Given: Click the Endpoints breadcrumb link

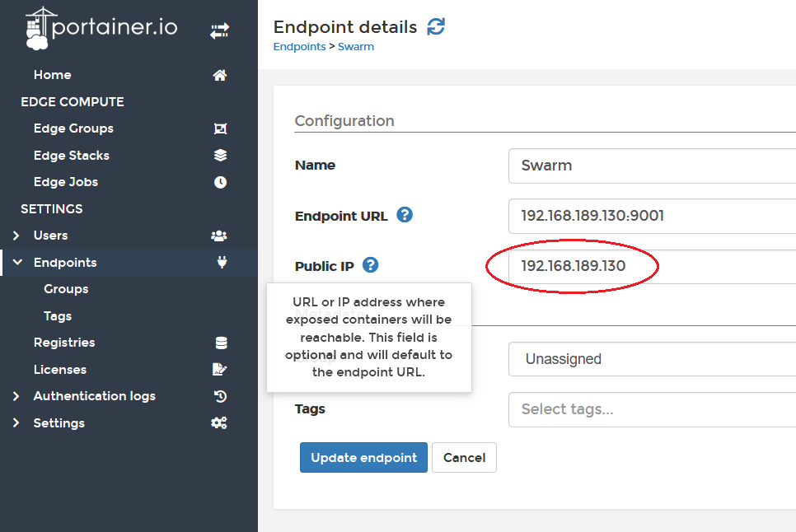Looking at the screenshot, I should pyautogui.click(x=299, y=47).
